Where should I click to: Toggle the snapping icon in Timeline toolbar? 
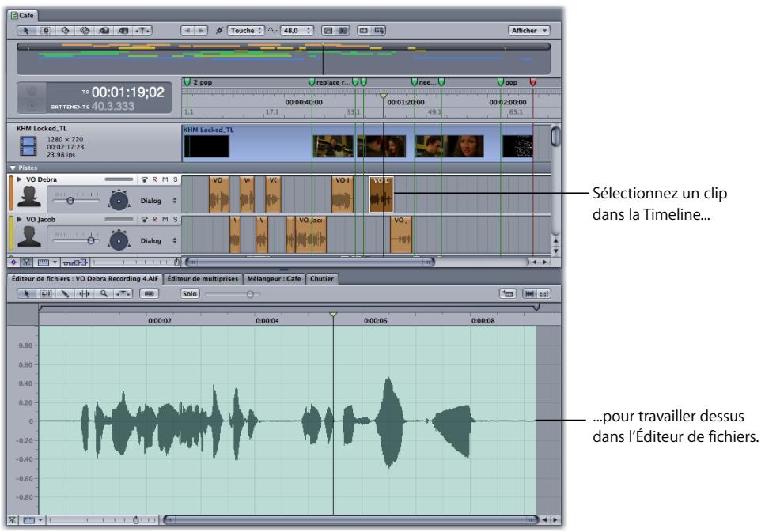tap(220, 30)
